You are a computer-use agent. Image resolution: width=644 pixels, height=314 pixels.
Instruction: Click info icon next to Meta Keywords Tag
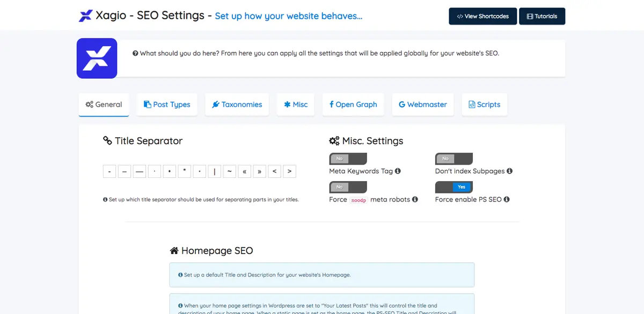point(398,171)
